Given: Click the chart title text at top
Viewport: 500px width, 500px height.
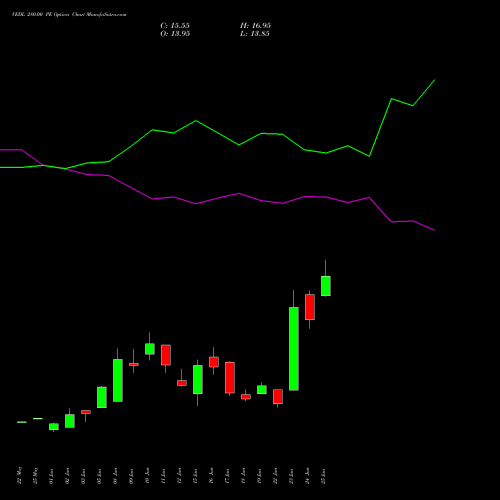Looking at the screenshot, I should [x=69, y=15].
